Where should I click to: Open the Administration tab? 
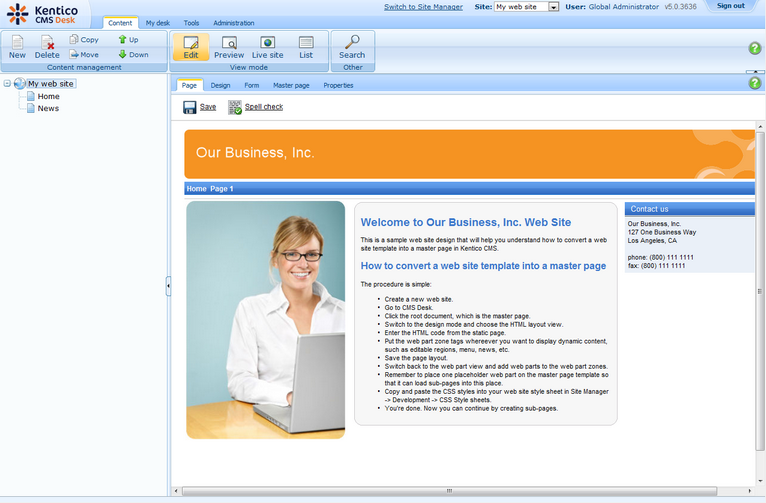[x=233, y=23]
